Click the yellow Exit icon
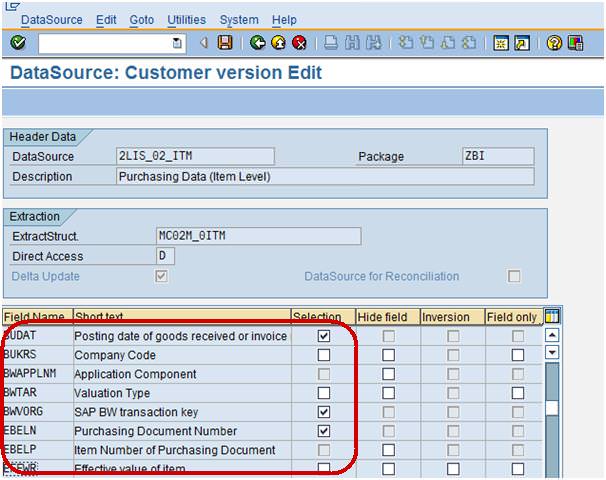606x480 pixels. [277, 43]
